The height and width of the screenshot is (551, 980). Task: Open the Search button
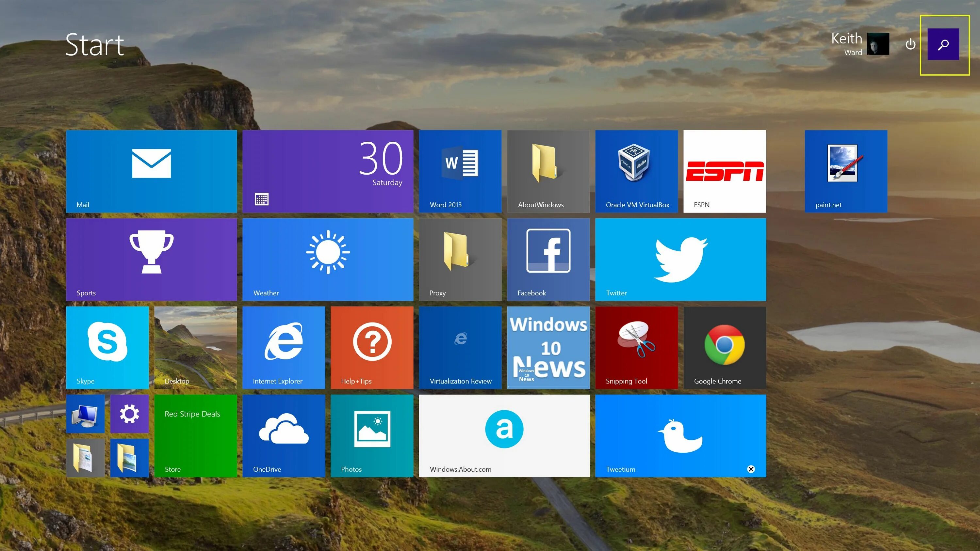[x=945, y=44]
